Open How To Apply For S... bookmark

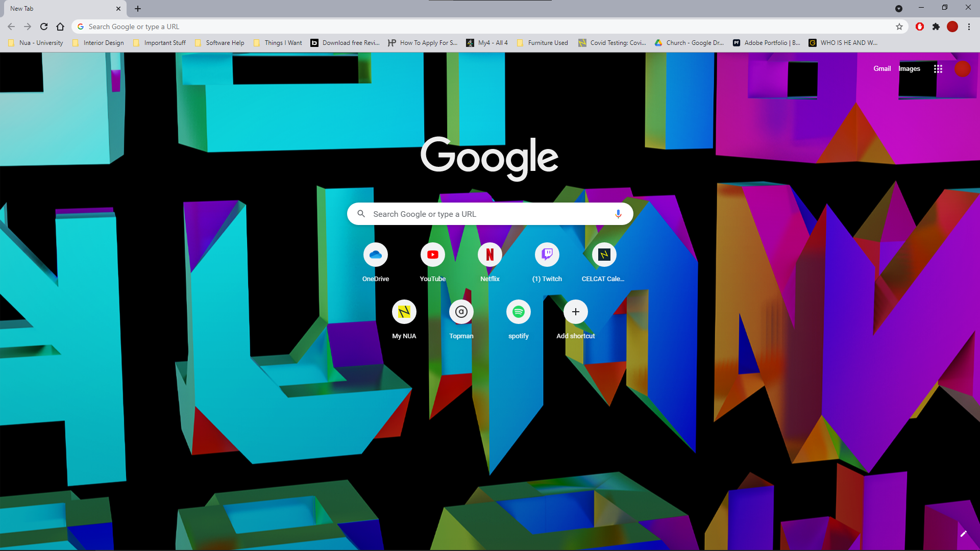pos(423,43)
